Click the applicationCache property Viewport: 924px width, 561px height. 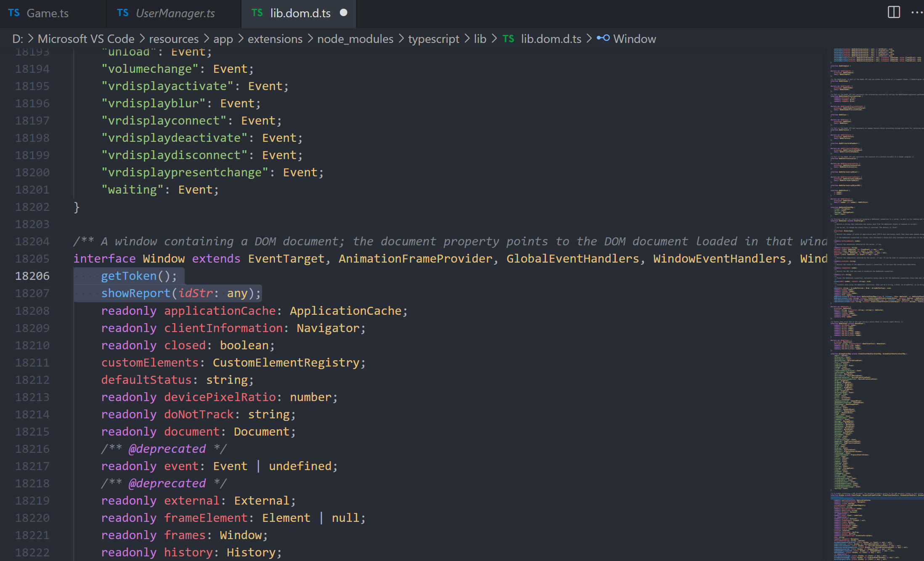pyautogui.click(x=220, y=311)
